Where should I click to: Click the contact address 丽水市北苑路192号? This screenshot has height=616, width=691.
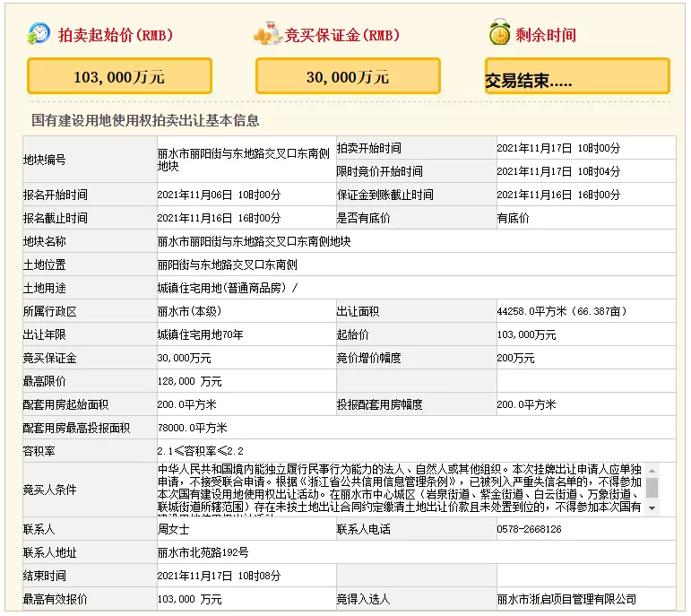point(203,552)
